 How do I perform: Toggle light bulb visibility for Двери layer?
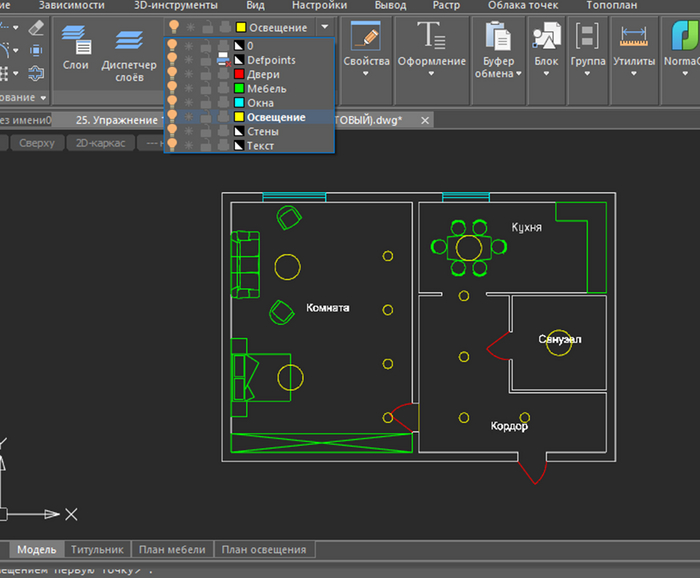(173, 75)
